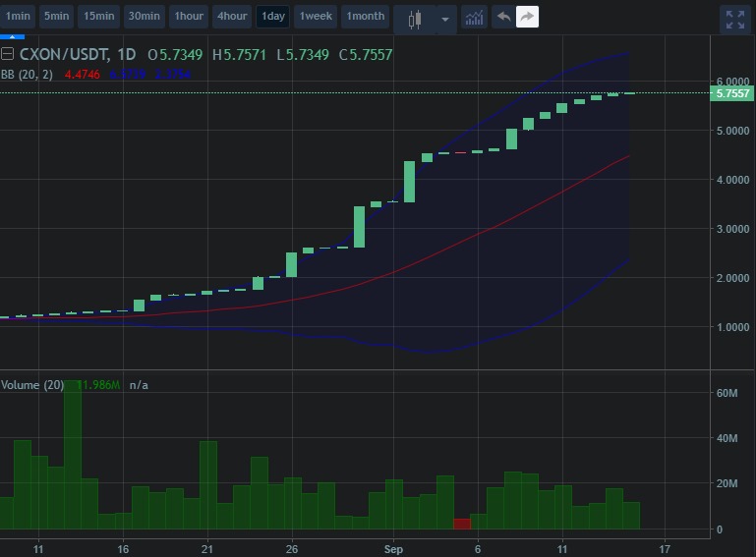Toggle fullscreen chart mode
The width and height of the screenshot is (756, 557).
733,18
